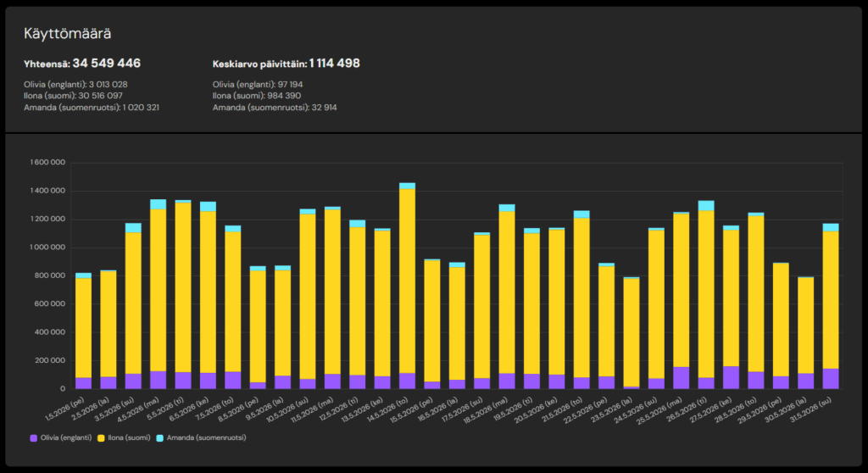Select the yellow Ilona segment of the 14.5.2026 bar
This screenshot has width=868, height=473.
(x=407, y=281)
